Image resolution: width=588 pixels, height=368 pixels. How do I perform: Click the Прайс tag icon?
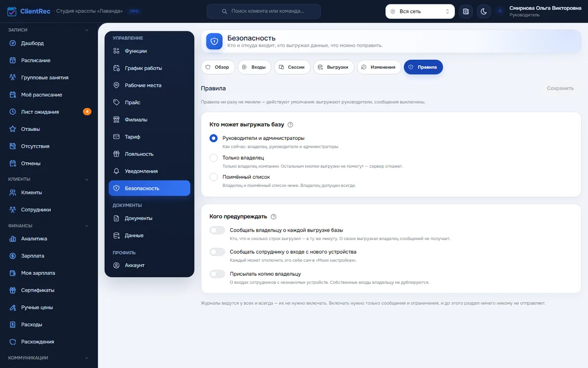(117, 103)
